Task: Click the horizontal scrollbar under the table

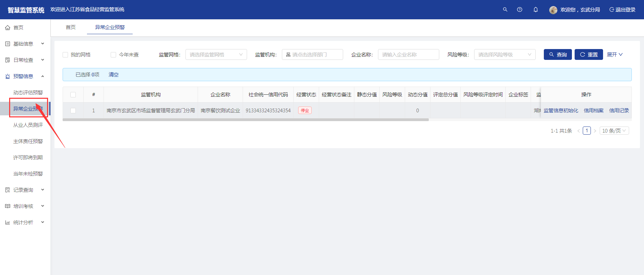Action: point(245,120)
